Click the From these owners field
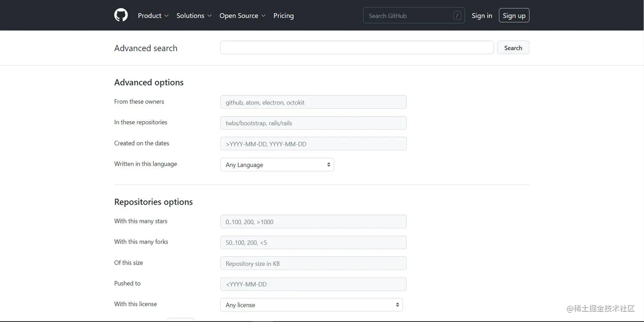The width and height of the screenshot is (644, 322). (313, 102)
